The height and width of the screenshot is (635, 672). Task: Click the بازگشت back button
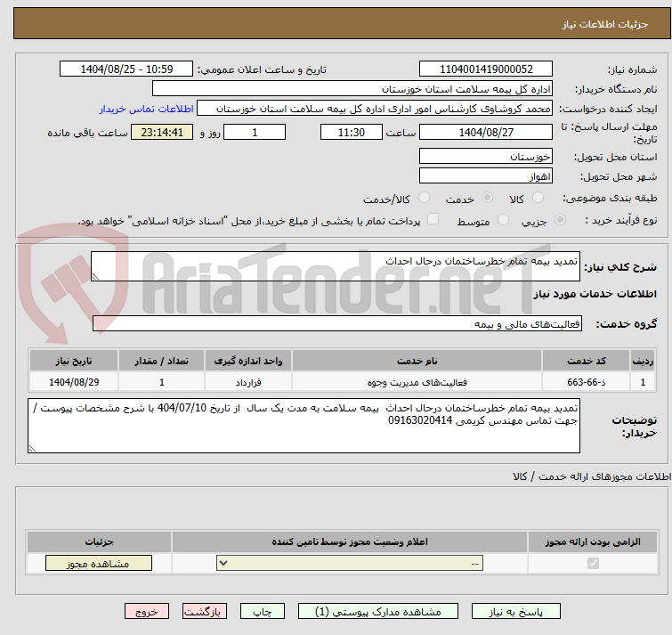pyautogui.click(x=206, y=612)
